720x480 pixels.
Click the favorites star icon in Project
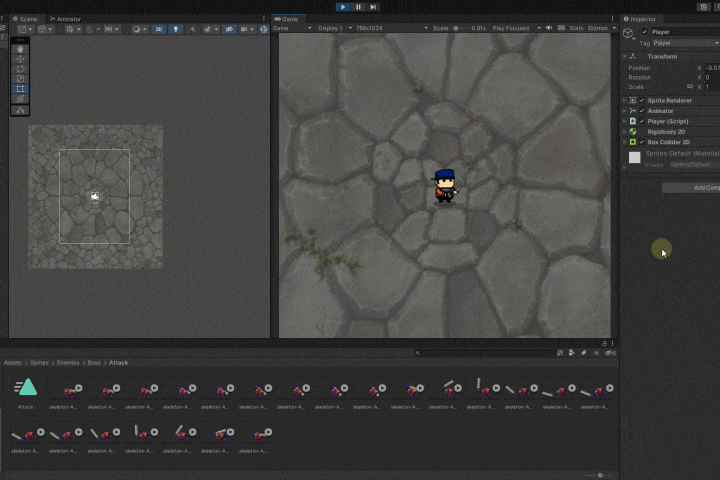596,353
